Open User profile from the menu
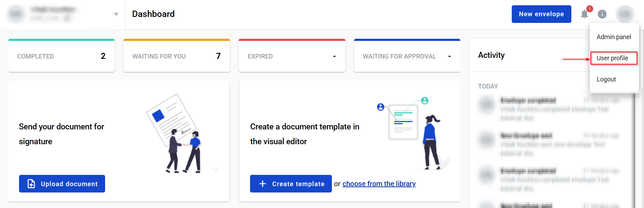The width and height of the screenshot is (644, 208). pos(612,58)
